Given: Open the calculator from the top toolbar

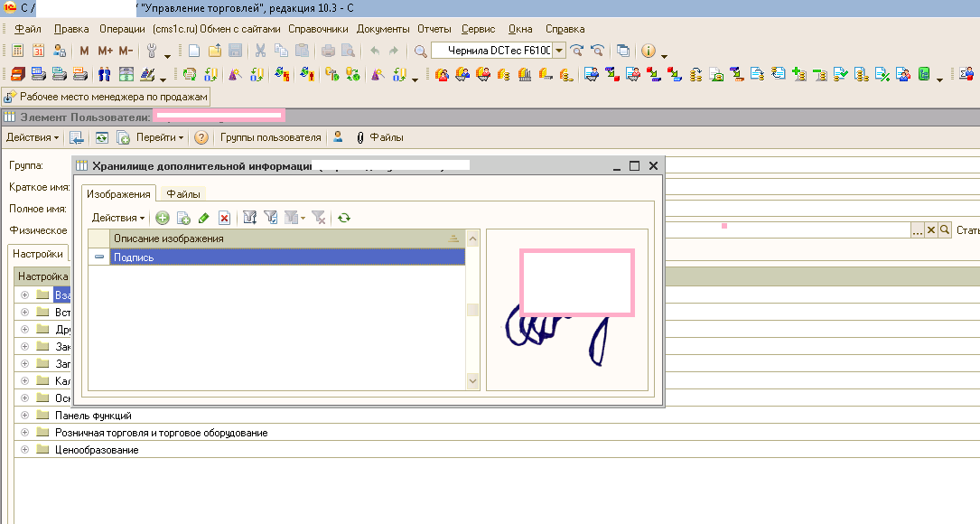Looking at the screenshot, I should (17, 51).
